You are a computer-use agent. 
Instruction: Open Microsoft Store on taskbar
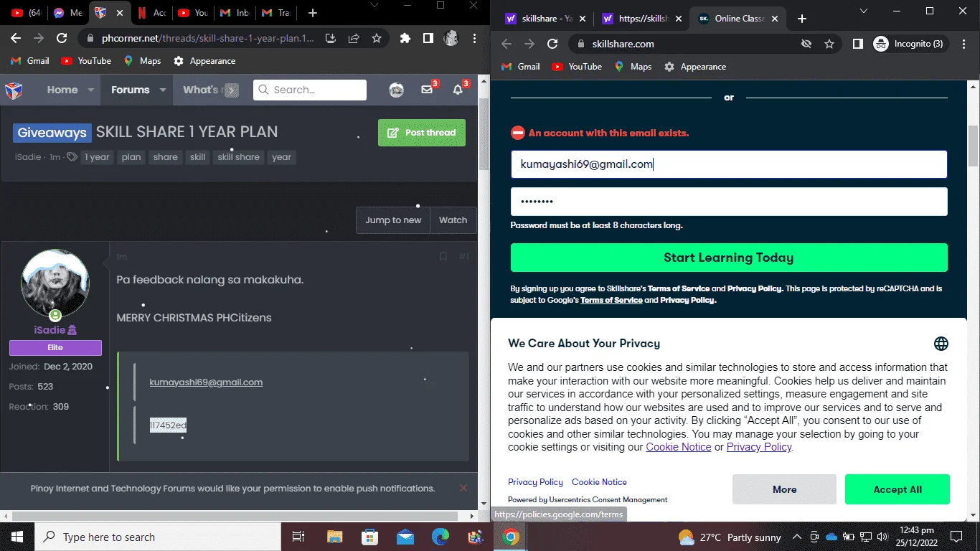coord(369,537)
